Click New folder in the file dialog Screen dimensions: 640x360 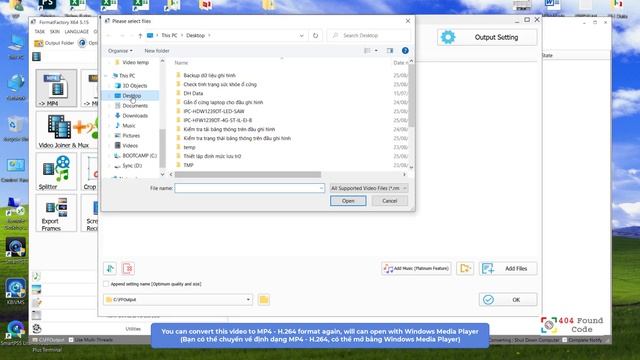[x=157, y=51]
